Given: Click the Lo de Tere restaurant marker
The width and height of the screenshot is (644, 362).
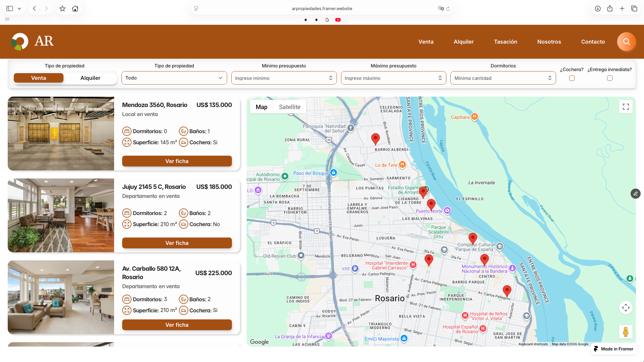Looking at the screenshot, I should pyautogui.click(x=402, y=165).
